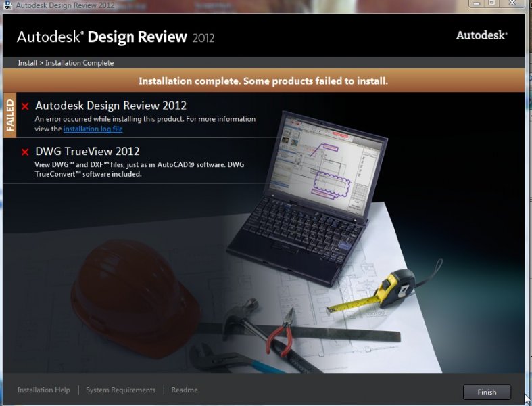Close the installer window
532x406 pixels.
tap(512, 3)
